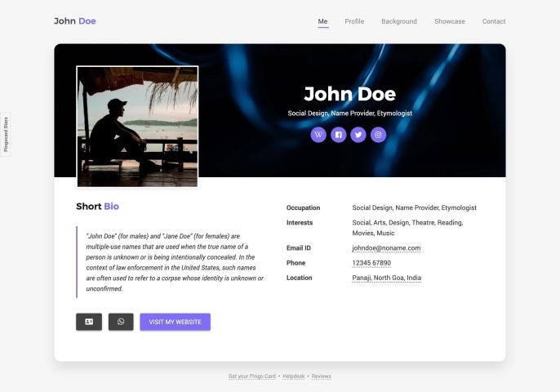This screenshot has width=560, height=392.
Task: Navigate to the Contact section
Action: tap(494, 21)
